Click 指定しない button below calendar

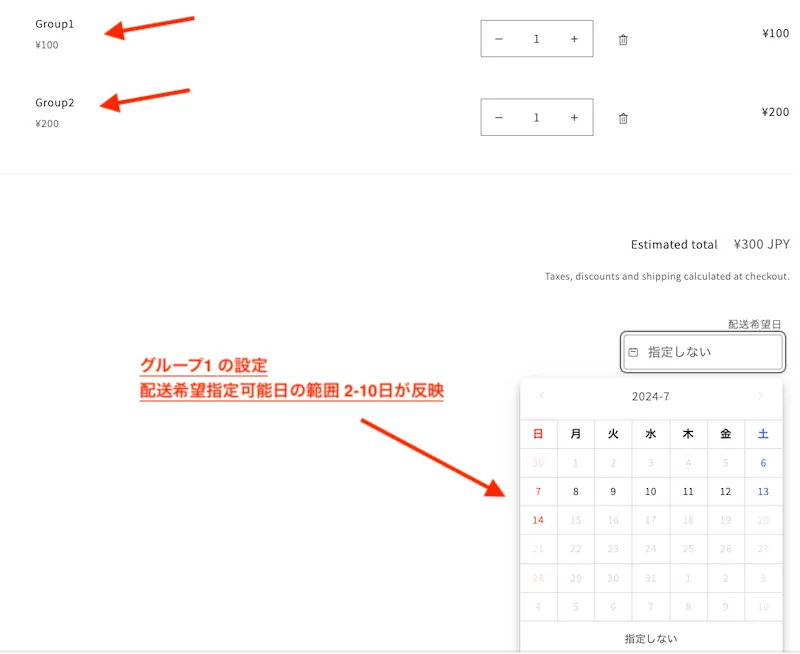tap(651, 638)
